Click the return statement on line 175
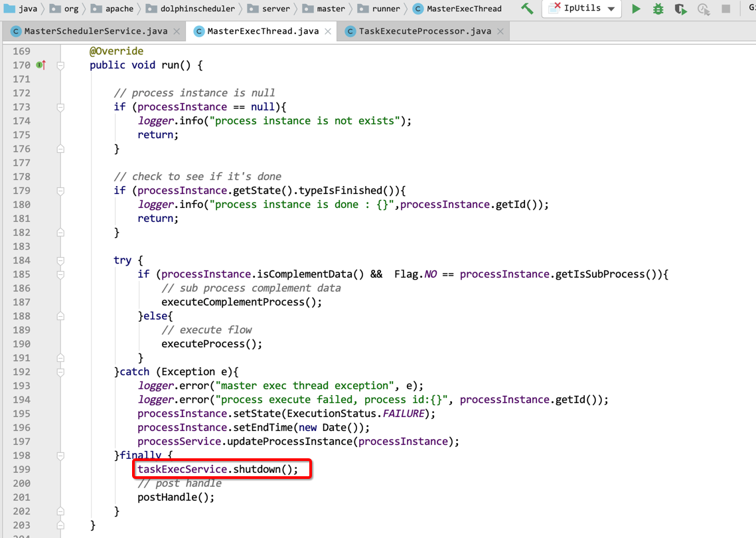 (158, 135)
